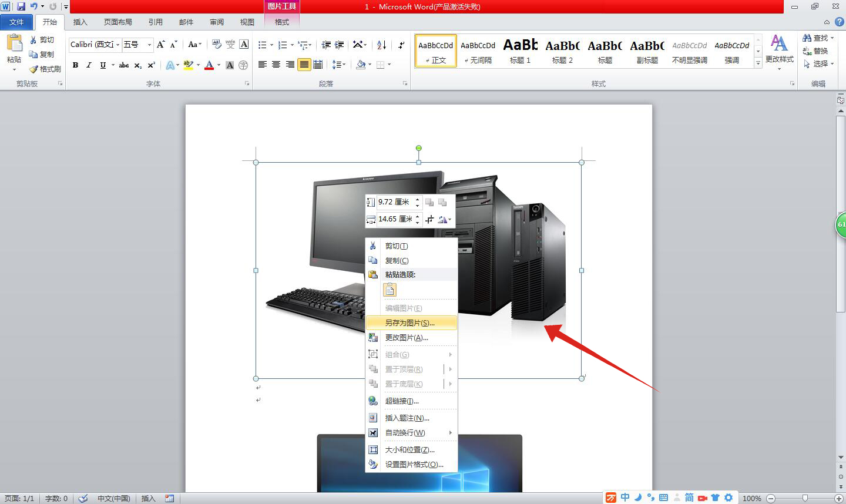
Task: Expand the styles gallery
Action: tap(758, 62)
